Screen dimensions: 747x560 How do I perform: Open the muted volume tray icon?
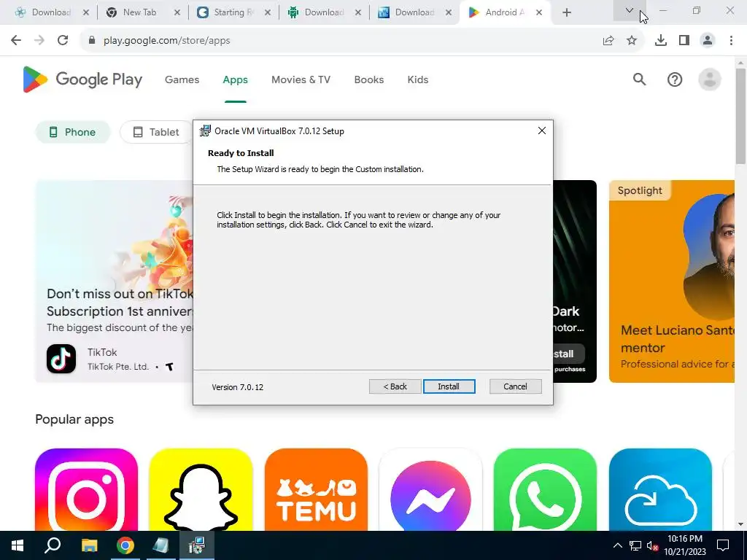click(652, 545)
